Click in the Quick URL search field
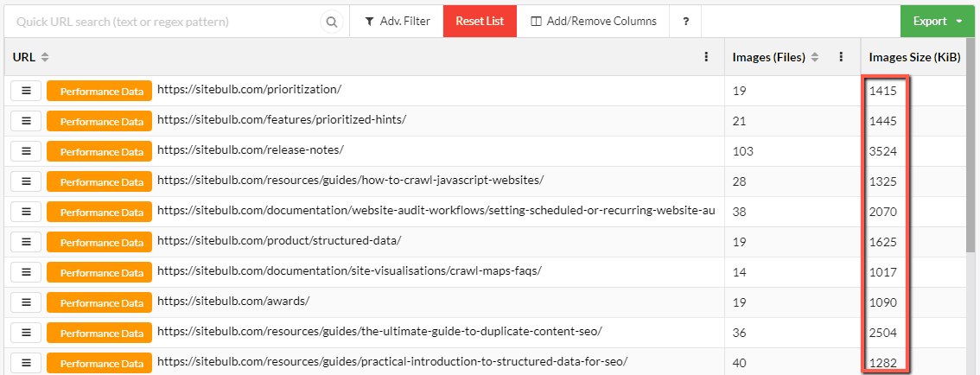 pos(166,22)
